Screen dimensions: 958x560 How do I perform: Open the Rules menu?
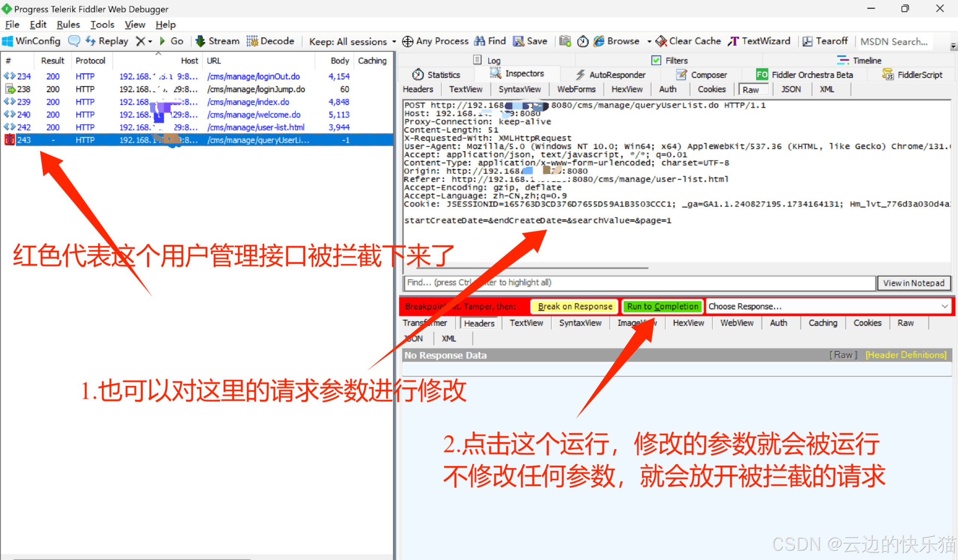coord(68,25)
